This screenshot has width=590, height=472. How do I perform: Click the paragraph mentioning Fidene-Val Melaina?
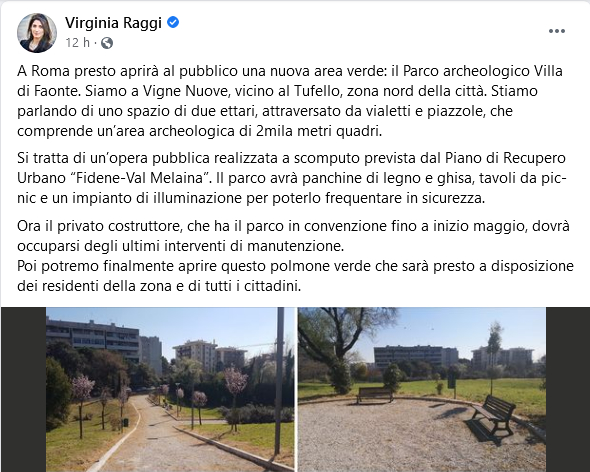pos(292,178)
